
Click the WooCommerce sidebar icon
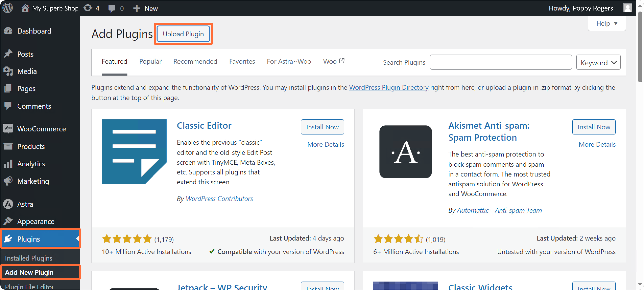click(x=8, y=129)
